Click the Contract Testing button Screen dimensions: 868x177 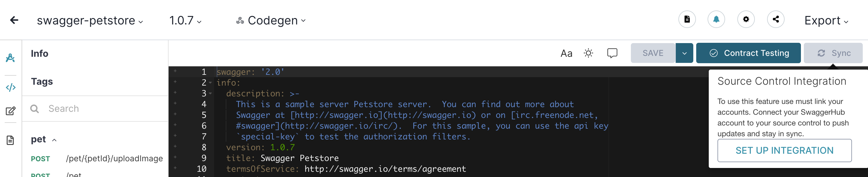coord(748,53)
